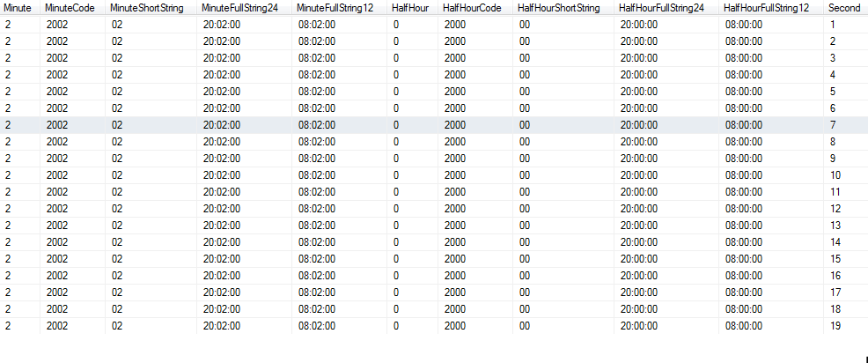Click HalfHourCode cell in row with Second 14
The width and height of the screenshot is (868, 363).
pyautogui.click(x=455, y=242)
